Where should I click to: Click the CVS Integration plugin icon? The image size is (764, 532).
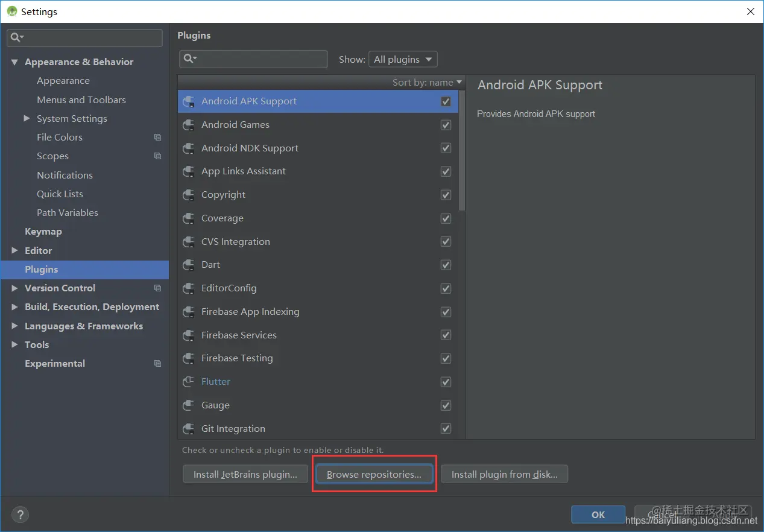[189, 242]
